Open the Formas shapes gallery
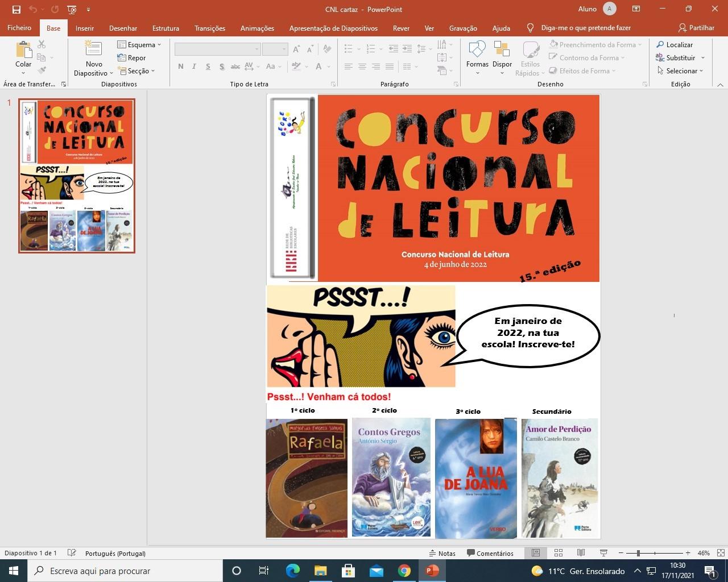Viewport: 728px width, 582px height. [477, 58]
